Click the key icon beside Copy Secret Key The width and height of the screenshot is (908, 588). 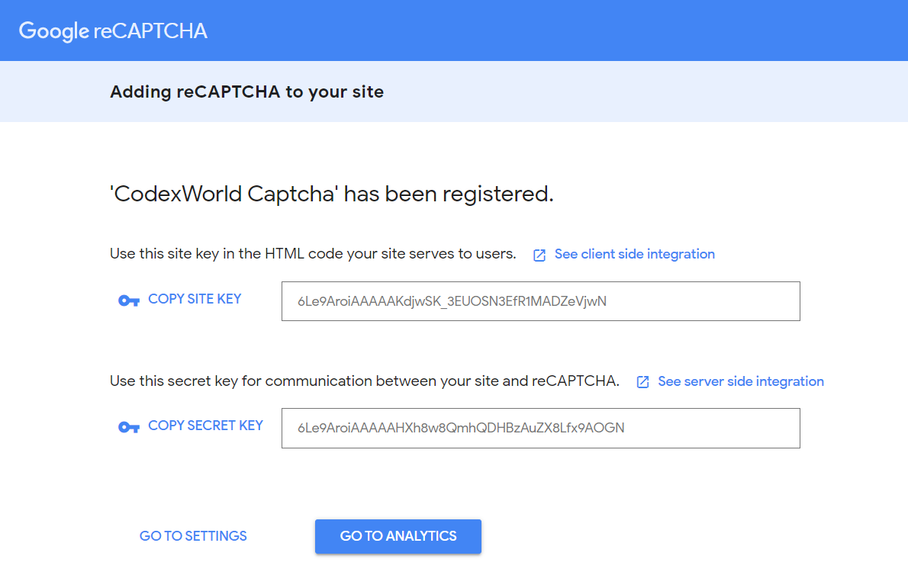point(128,427)
